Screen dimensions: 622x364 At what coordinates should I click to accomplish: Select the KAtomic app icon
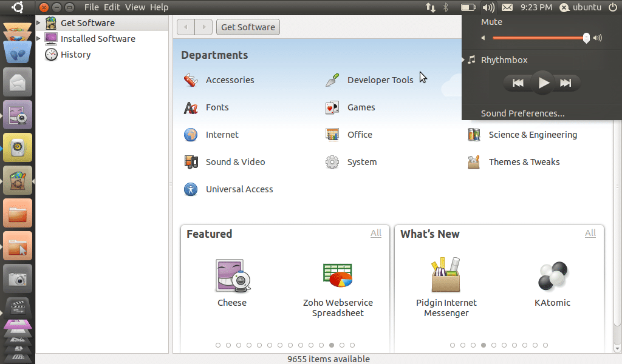click(552, 276)
